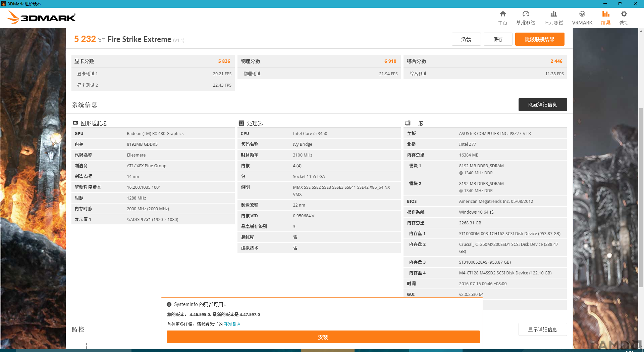The image size is (644, 352).
Task: Click the OS value Windows 10 64 位
Action: coord(476,212)
